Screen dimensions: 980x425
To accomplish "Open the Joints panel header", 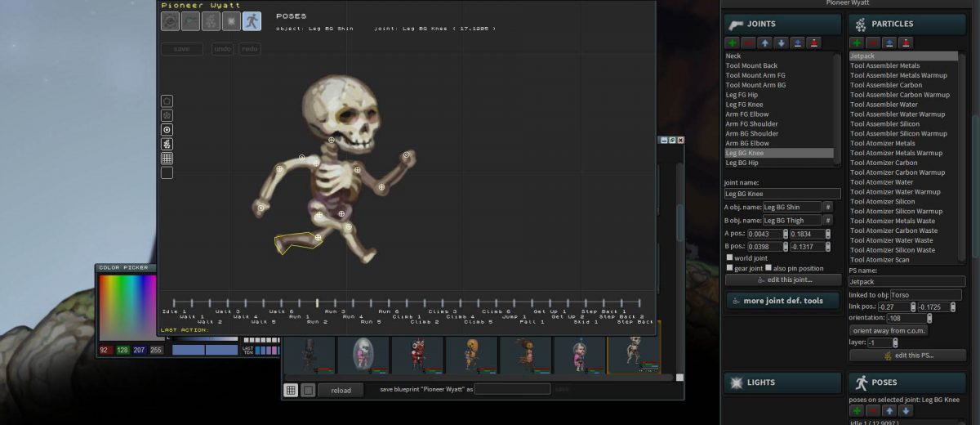I will pos(782,24).
